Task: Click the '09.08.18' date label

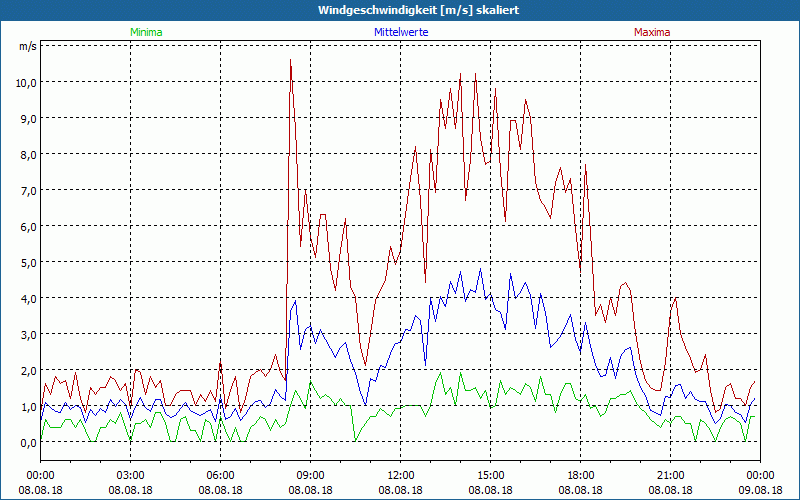Action: coord(760,490)
